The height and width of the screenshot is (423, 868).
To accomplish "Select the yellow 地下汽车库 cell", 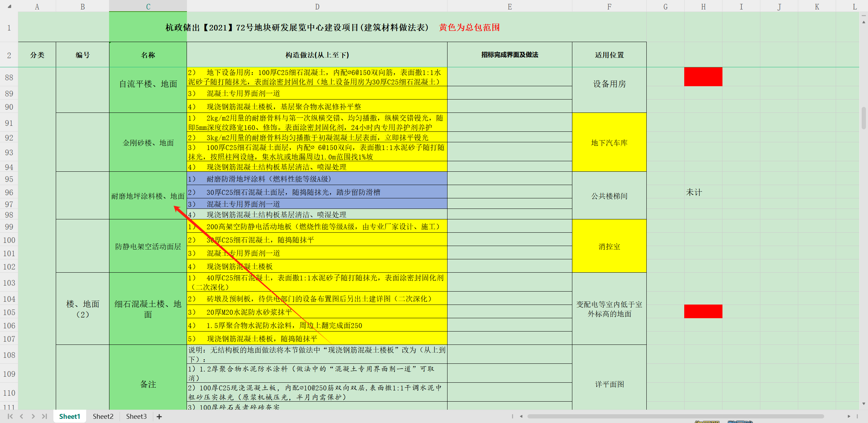I will [x=609, y=142].
